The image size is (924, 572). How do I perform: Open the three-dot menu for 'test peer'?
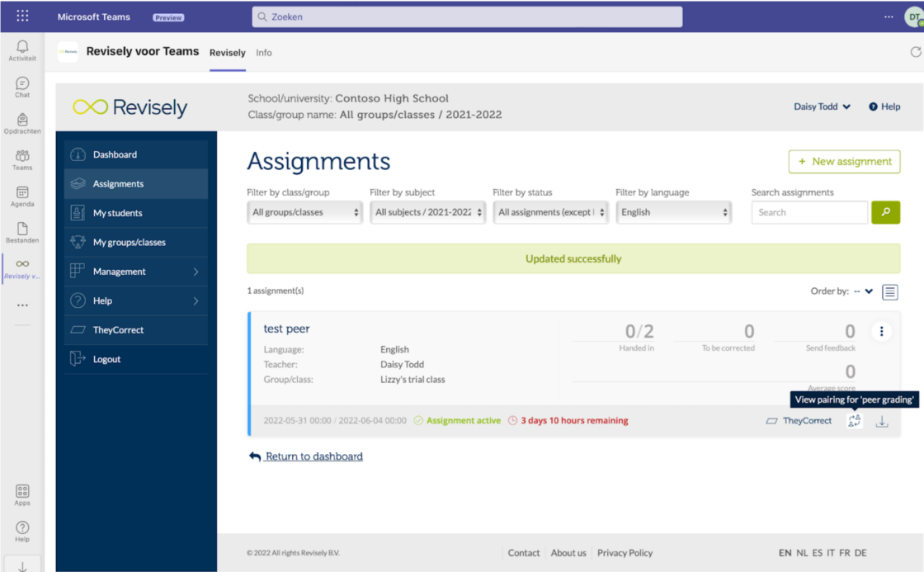[881, 331]
